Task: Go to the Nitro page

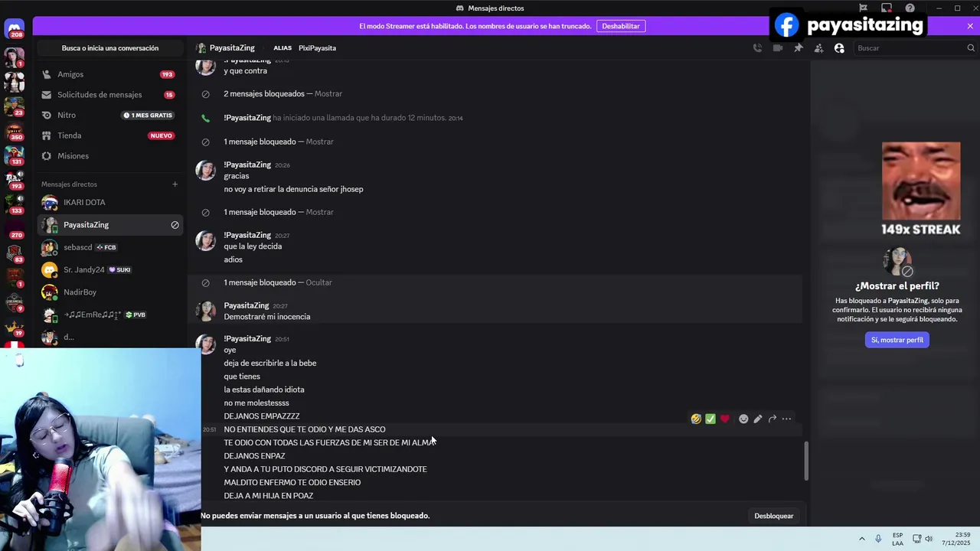Action: pyautogui.click(x=109, y=115)
